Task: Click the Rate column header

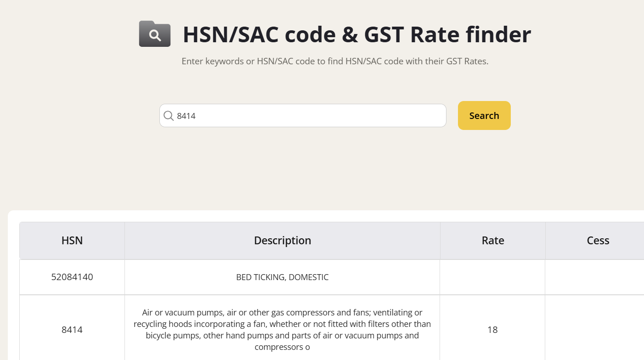Action: tap(493, 241)
